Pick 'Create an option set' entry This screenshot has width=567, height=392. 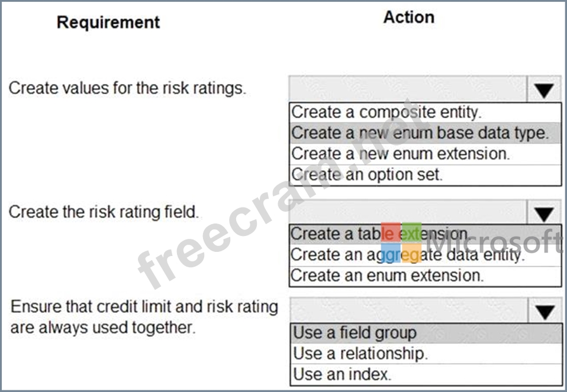pyautogui.click(x=425, y=175)
